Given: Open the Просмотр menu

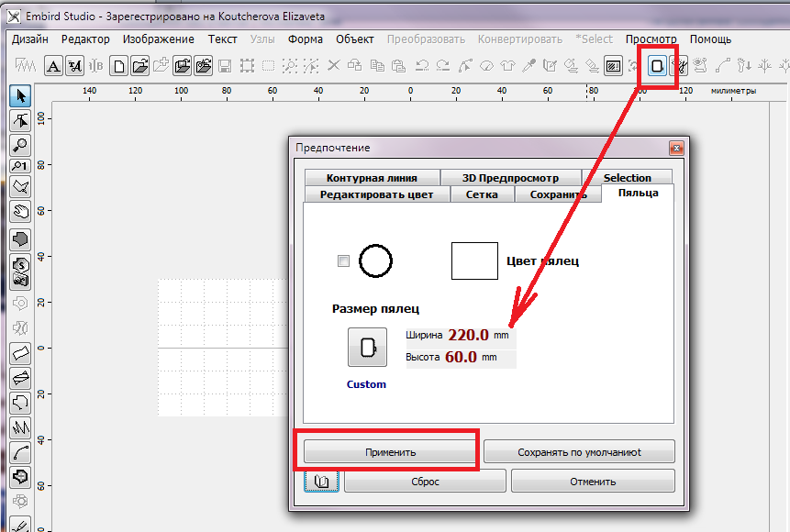Looking at the screenshot, I should click(x=651, y=39).
